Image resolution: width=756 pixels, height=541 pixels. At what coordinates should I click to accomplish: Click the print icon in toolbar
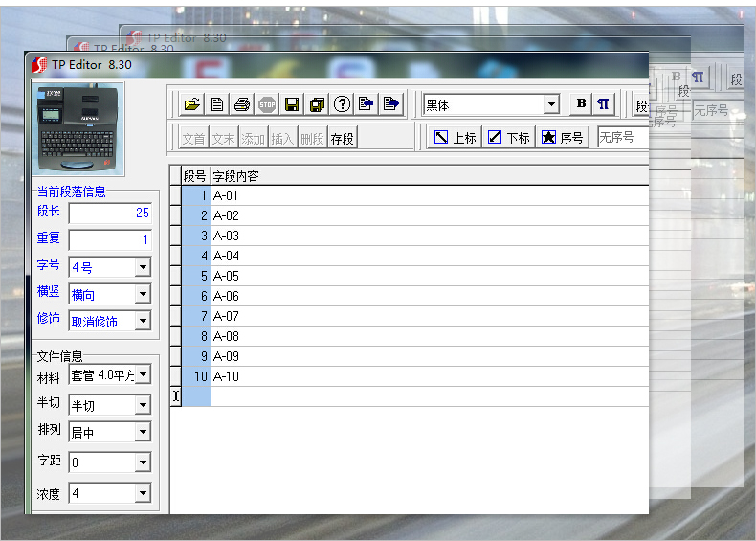pos(242,104)
